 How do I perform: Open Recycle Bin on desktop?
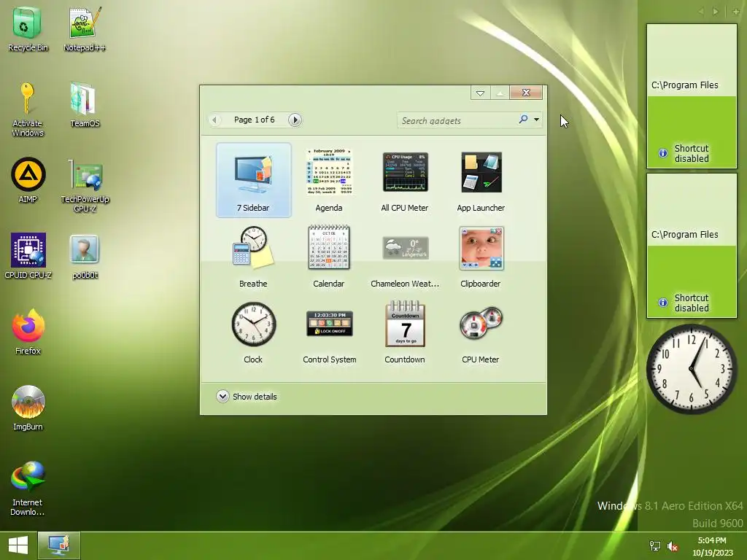(28, 29)
